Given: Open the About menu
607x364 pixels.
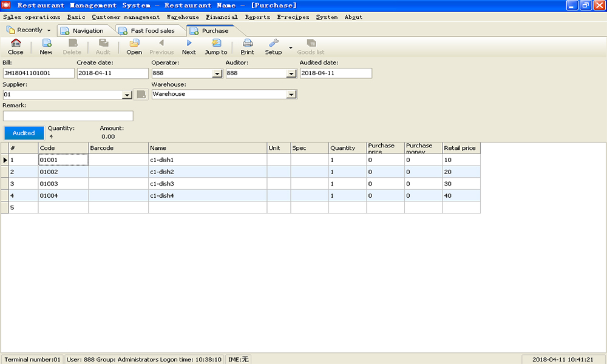Looking at the screenshot, I should pyautogui.click(x=353, y=17).
